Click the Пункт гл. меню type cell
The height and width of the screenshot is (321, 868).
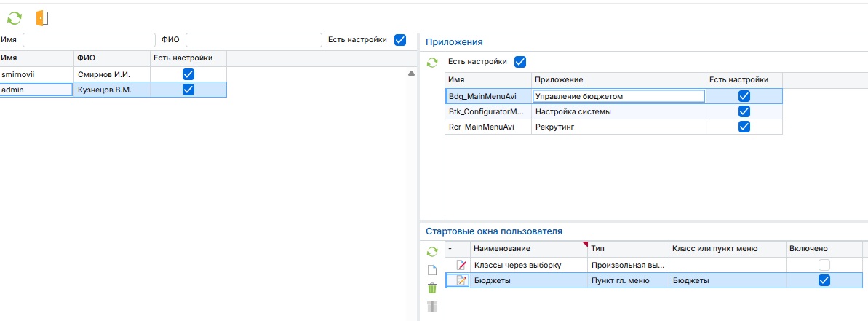coord(629,280)
